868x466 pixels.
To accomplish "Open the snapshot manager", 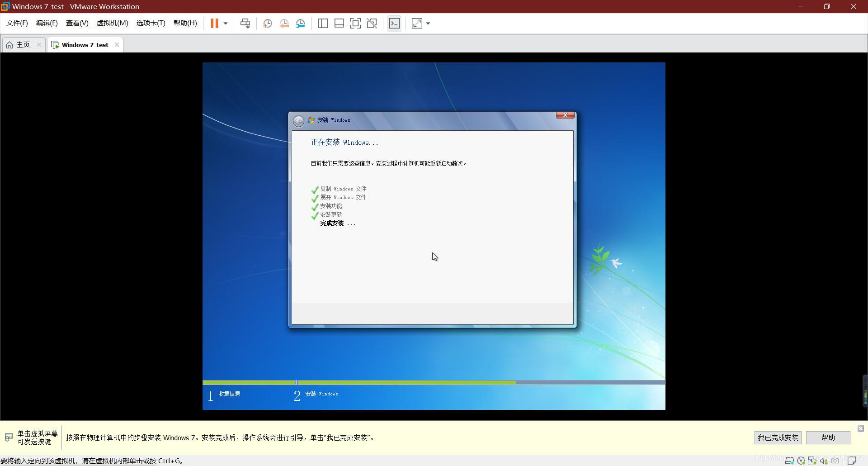I will click(301, 24).
